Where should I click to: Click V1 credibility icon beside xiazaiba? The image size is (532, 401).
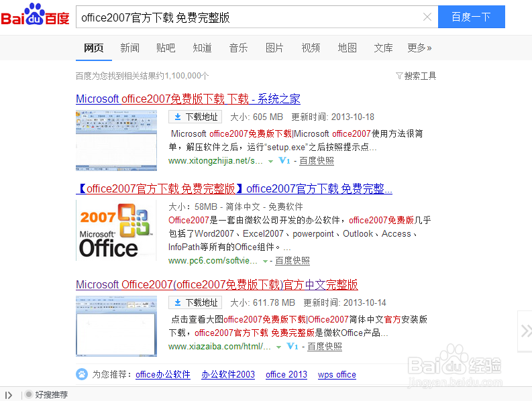(x=292, y=347)
